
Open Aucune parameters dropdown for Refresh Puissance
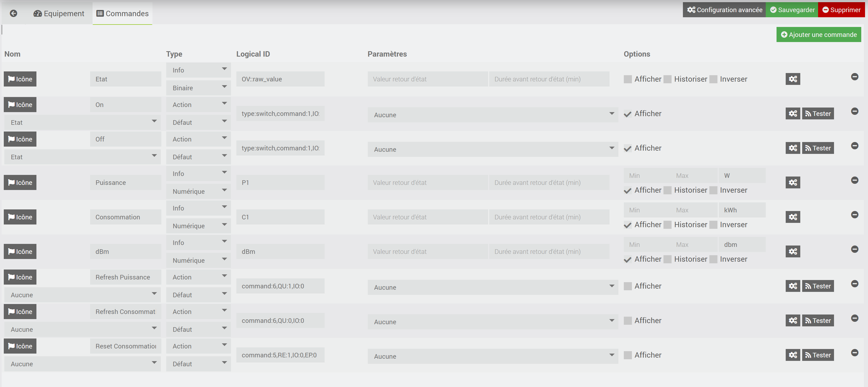pos(493,287)
